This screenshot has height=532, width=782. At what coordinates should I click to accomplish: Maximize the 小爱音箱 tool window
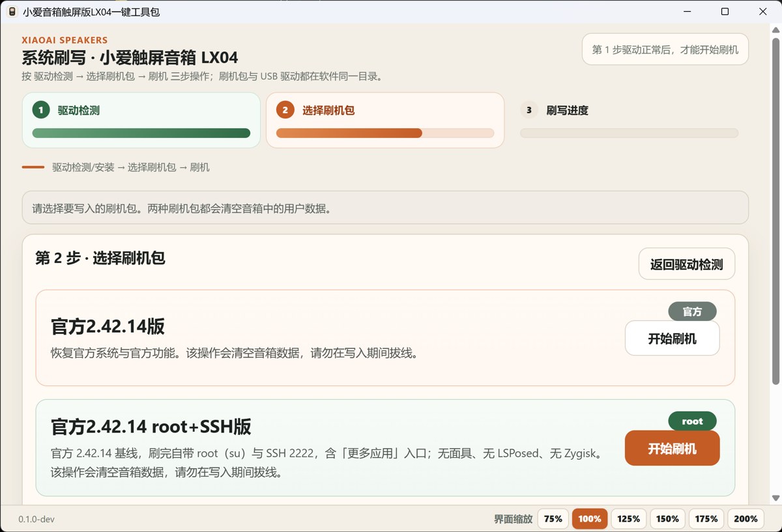725,12
